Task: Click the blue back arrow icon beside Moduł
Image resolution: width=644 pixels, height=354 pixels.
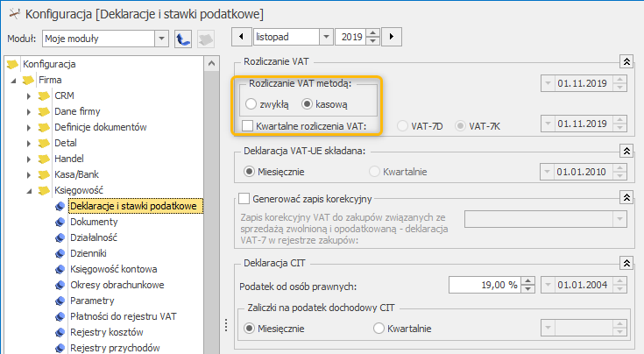Action: click(183, 39)
